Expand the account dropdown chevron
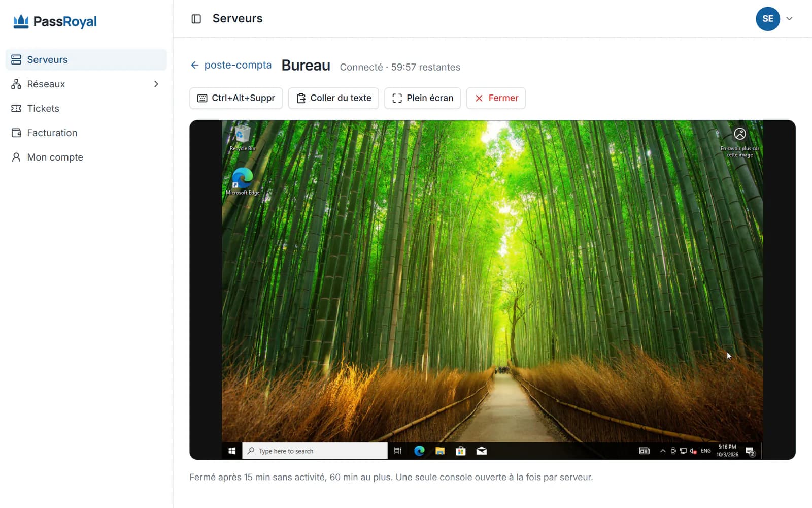 (789, 19)
